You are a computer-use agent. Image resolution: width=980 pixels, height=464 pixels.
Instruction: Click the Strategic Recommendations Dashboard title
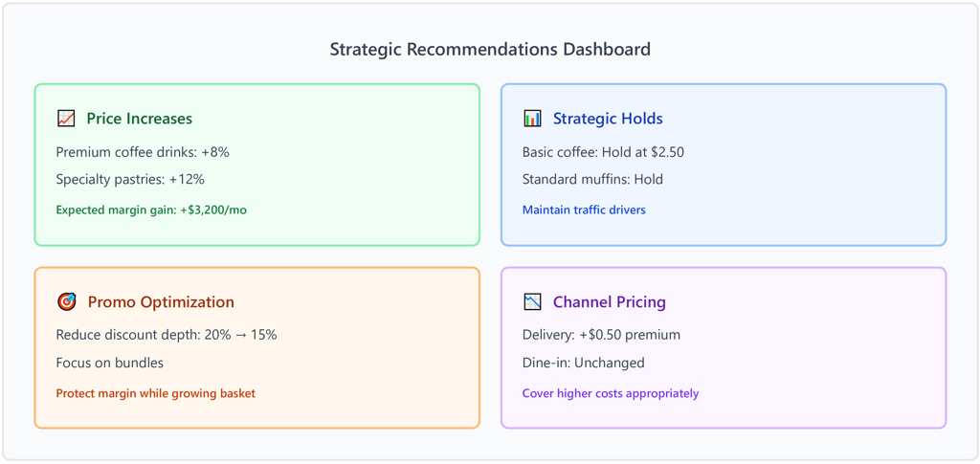pos(490,50)
